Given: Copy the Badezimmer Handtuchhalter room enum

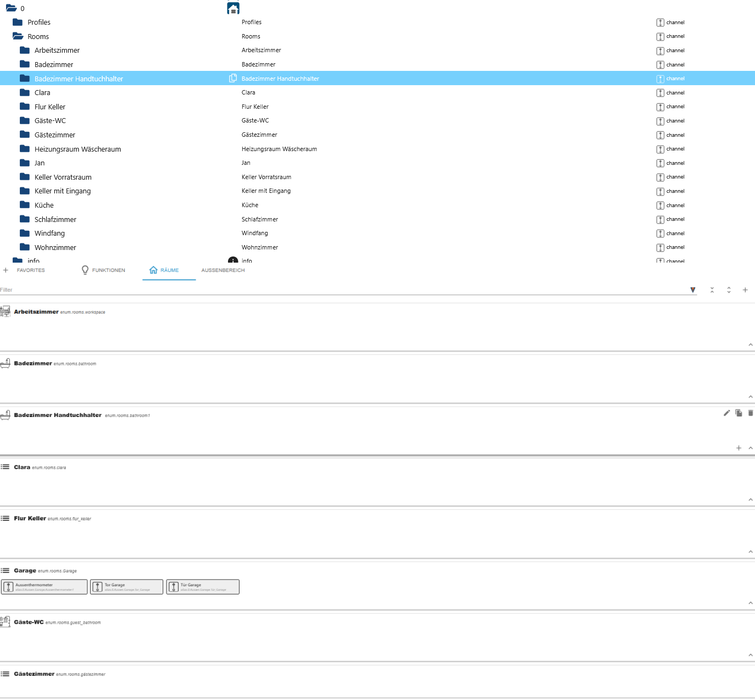Looking at the screenshot, I should (739, 413).
